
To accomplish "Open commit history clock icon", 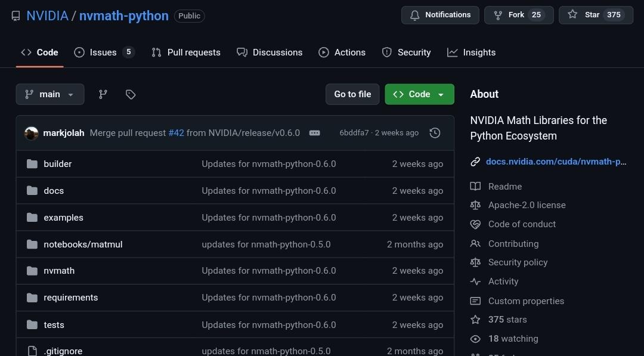I will pos(435,133).
